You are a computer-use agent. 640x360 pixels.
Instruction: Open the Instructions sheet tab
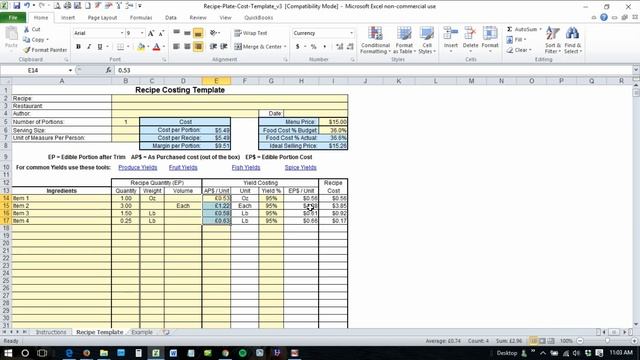point(51,332)
